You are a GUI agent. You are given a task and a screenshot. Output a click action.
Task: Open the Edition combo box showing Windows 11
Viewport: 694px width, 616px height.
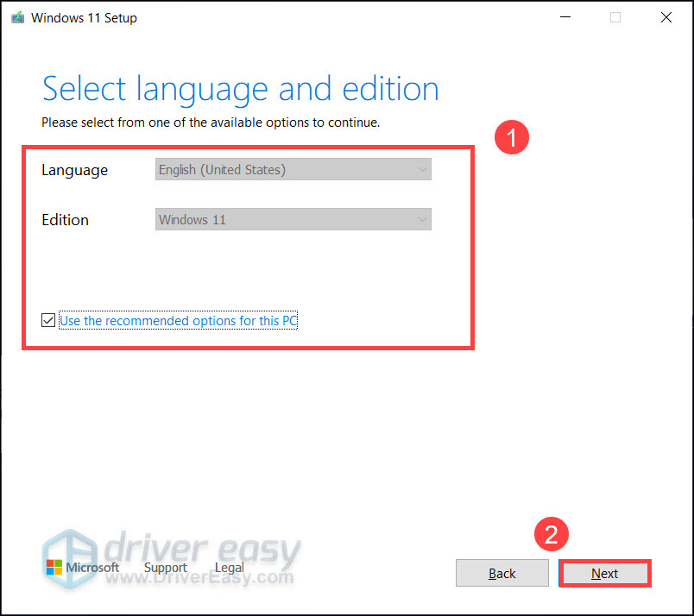pyautogui.click(x=293, y=220)
